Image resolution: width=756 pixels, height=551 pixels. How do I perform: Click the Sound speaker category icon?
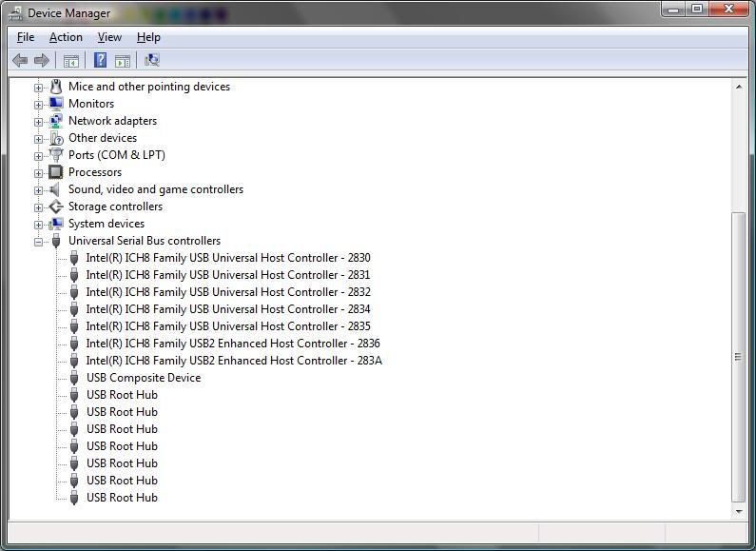55,189
